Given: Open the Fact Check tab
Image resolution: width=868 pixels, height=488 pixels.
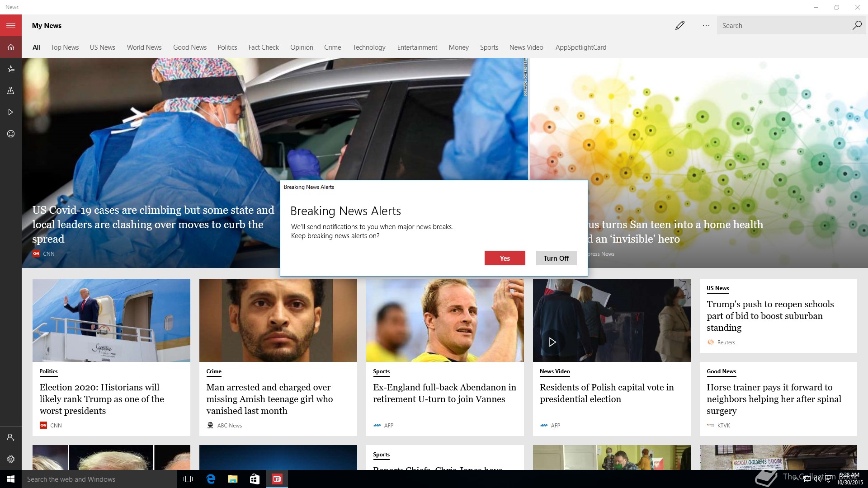Looking at the screenshot, I should click(x=264, y=47).
